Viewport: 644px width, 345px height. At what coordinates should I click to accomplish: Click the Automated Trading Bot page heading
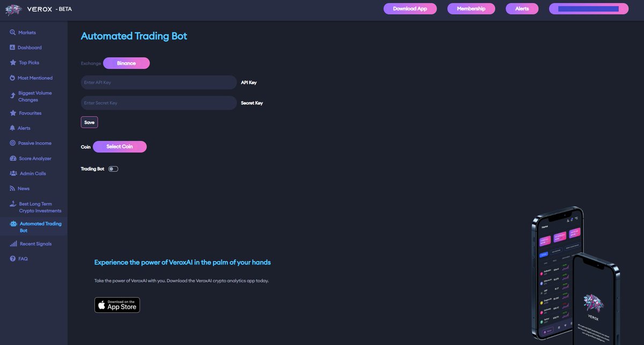(134, 36)
